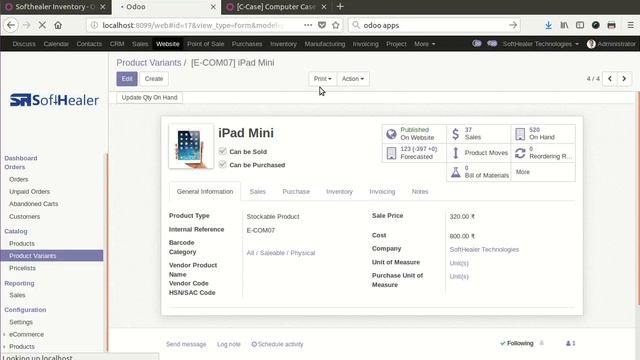Open a new browser tab

[x=340, y=7]
